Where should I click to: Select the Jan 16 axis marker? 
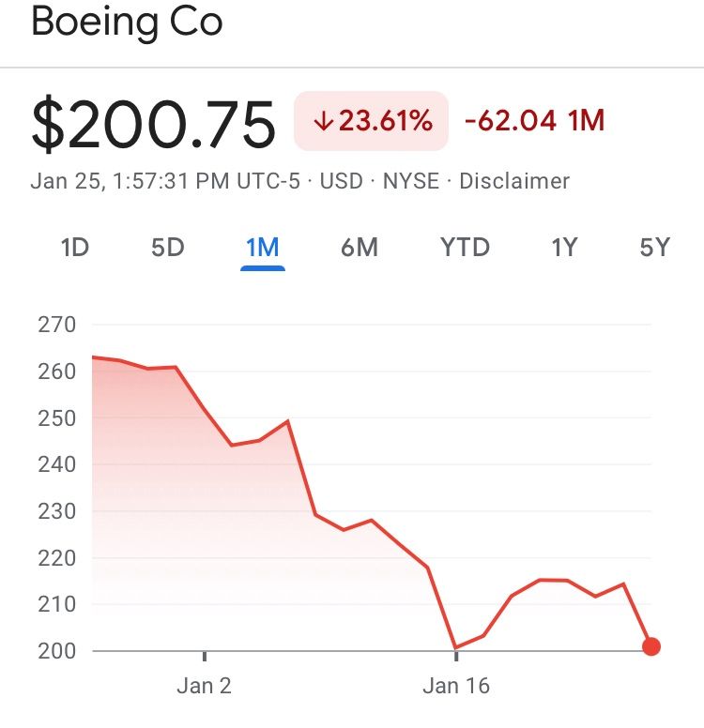[x=456, y=686]
